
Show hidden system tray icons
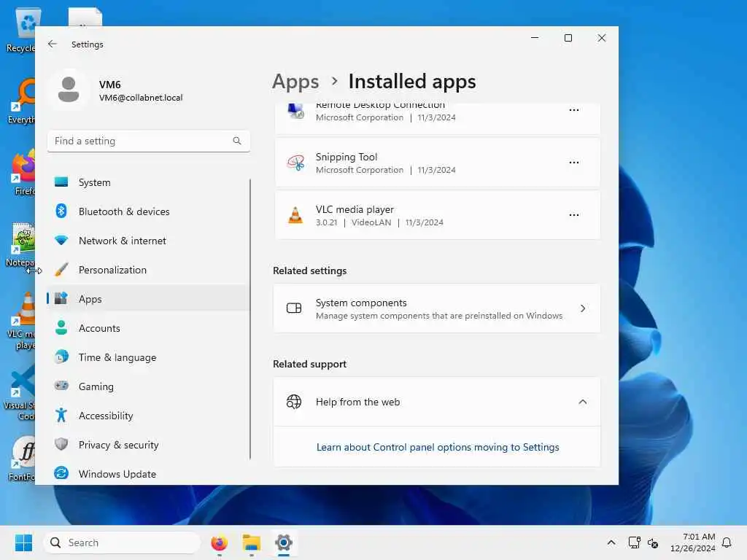611,542
